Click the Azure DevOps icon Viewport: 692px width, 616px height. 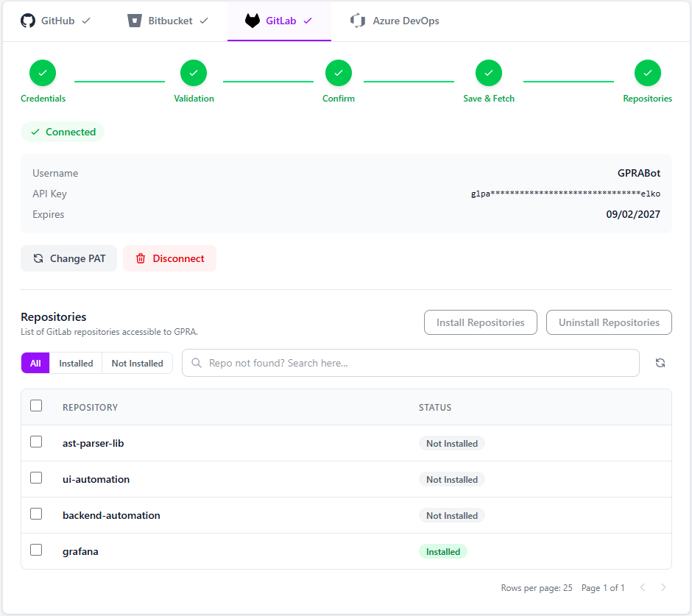(357, 21)
